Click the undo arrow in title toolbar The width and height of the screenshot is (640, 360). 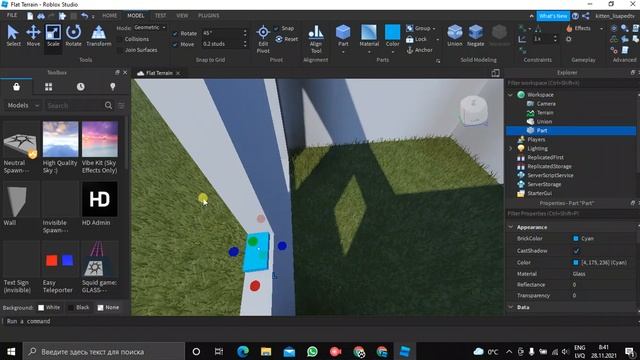[84, 16]
